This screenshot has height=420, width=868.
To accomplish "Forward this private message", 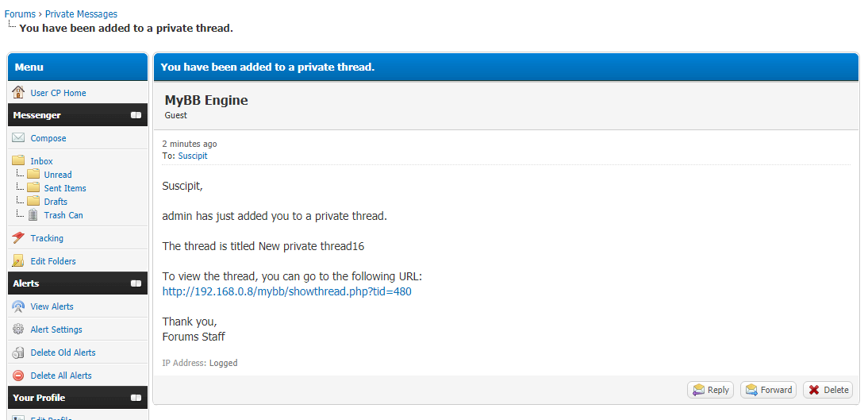I will [768, 390].
